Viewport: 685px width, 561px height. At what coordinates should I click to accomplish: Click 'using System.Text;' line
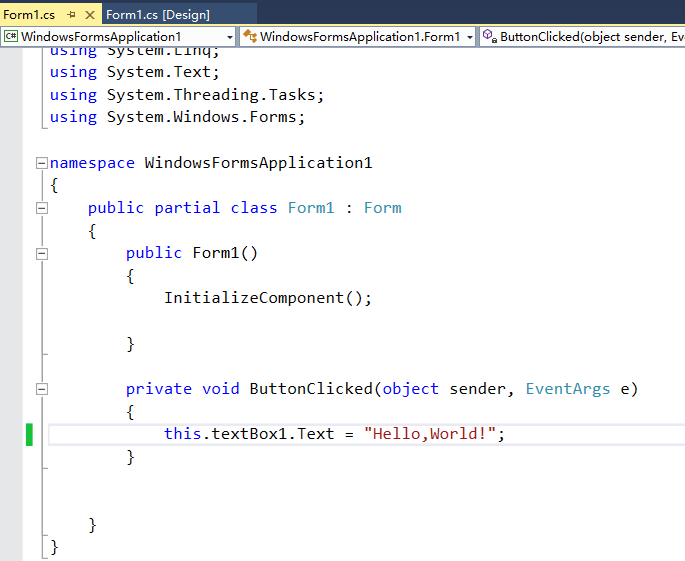[x=135, y=72]
